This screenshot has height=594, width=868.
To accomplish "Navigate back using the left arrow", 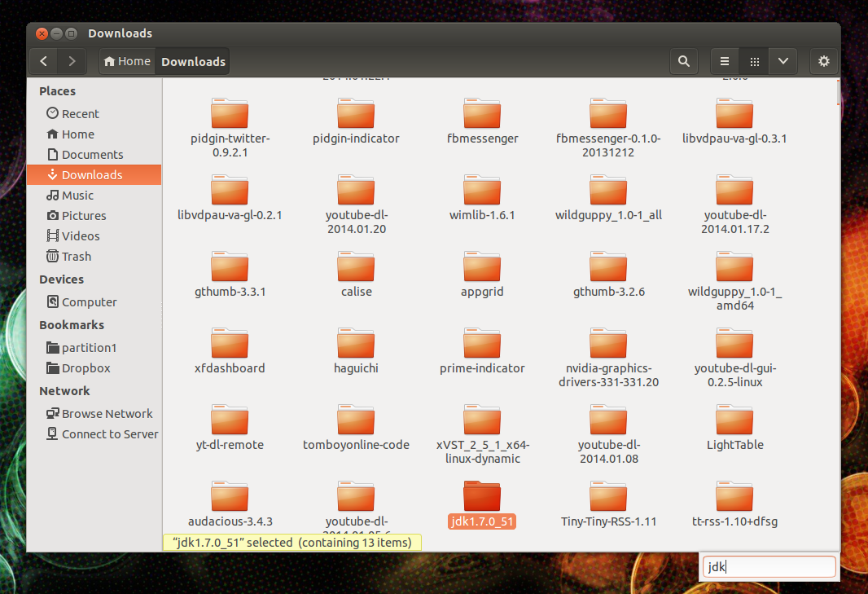I will pyautogui.click(x=43, y=61).
